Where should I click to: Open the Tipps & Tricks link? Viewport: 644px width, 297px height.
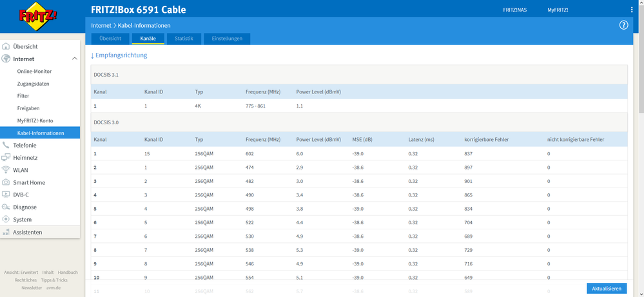coord(54,280)
